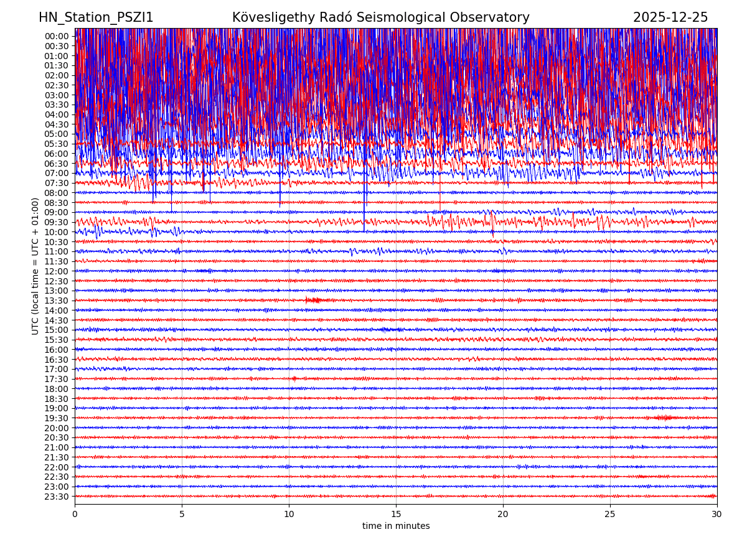Select the 00:00 row time label
Viewport: 747px width, 560px height.
coord(56,36)
